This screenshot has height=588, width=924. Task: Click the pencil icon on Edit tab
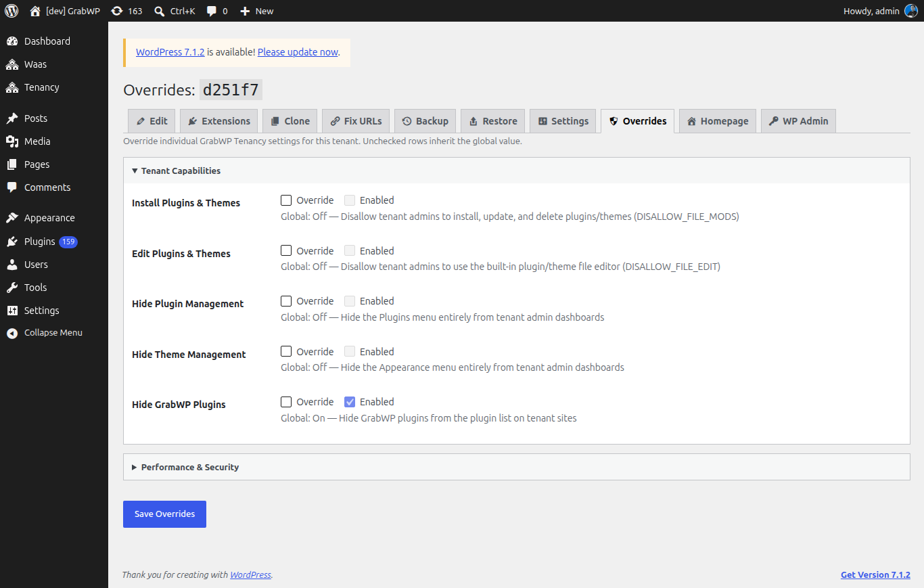[x=141, y=121]
